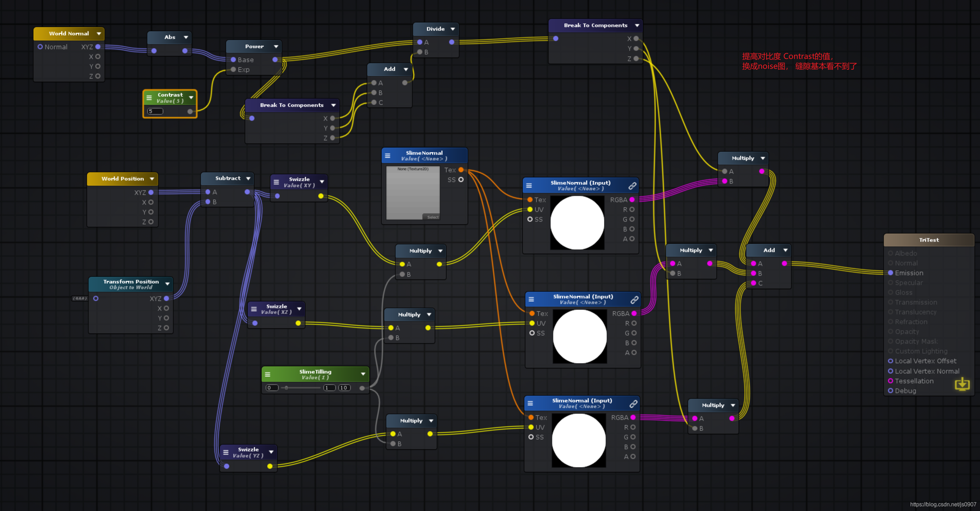Click the (0,0,0) value on Transform Position input
980x511 pixels.
coord(80,299)
